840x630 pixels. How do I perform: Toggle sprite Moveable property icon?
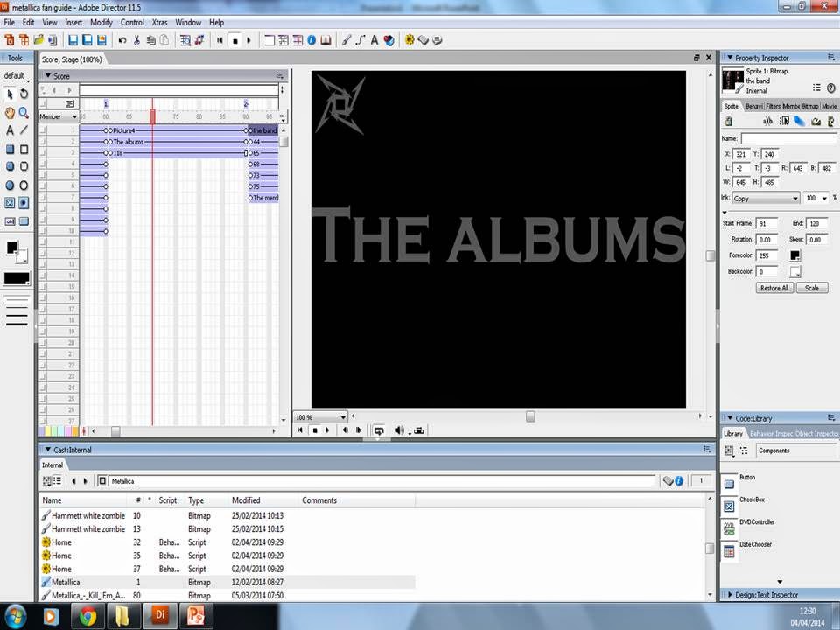coord(784,121)
